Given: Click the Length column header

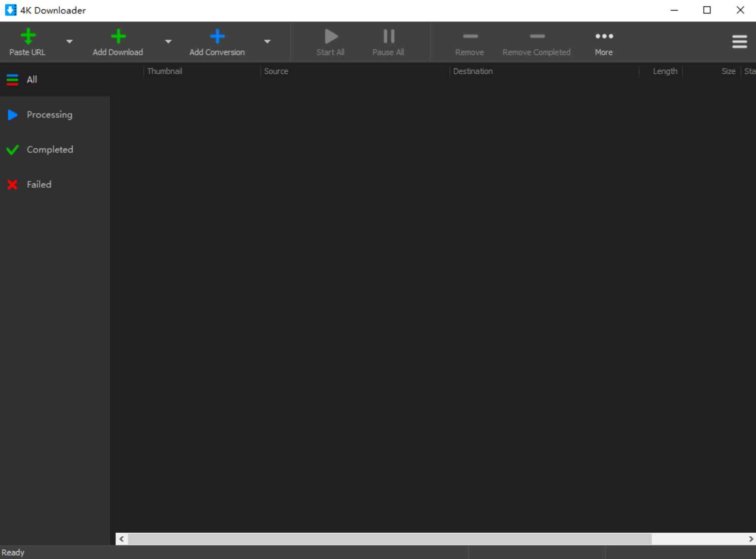Looking at the screenshot, I should point(665,71).
